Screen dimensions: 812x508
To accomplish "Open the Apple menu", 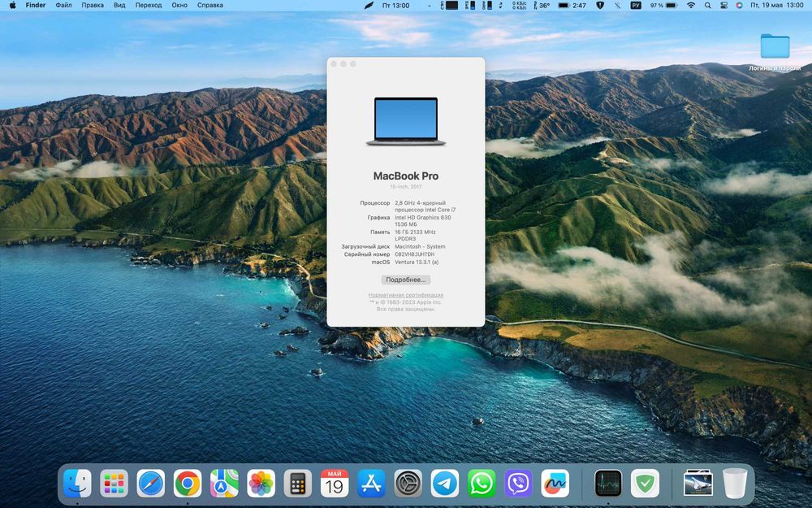I will click(x=13, y=5).
